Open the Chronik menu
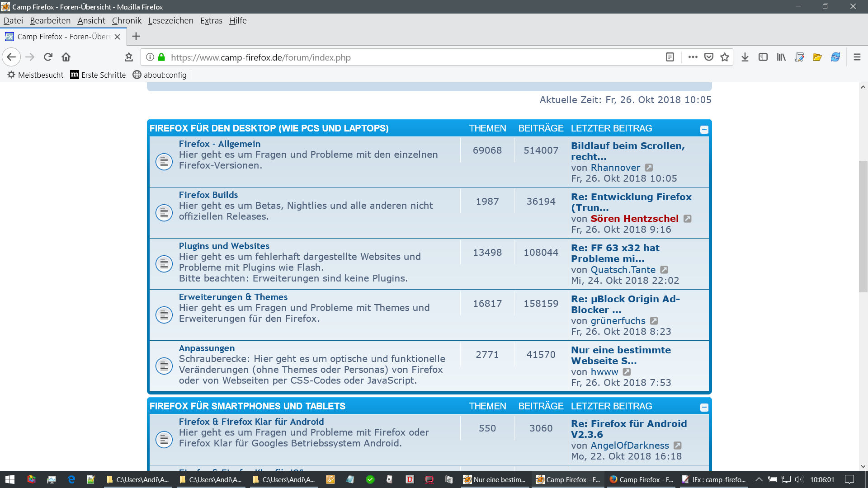The image size is (868, 488). tap(127, 20)
